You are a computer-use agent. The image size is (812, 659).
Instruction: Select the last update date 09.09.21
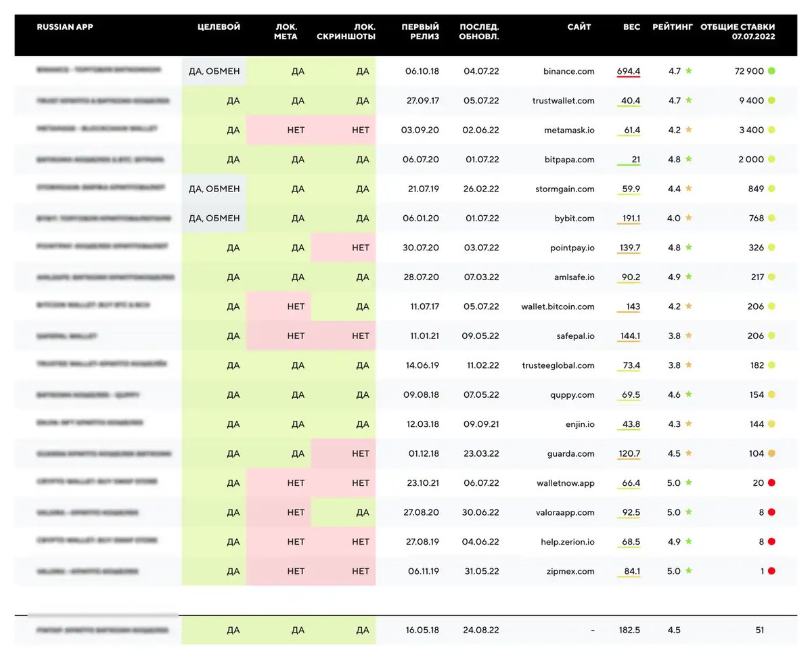click(482, 424)
